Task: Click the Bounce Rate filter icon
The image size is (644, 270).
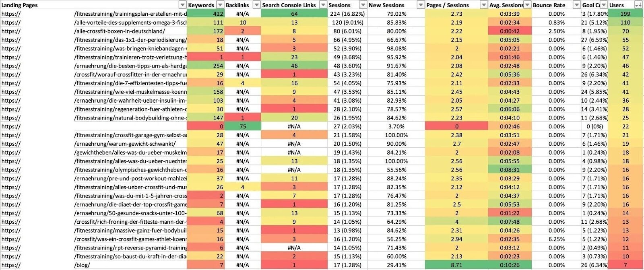Action: pos(577,5)
